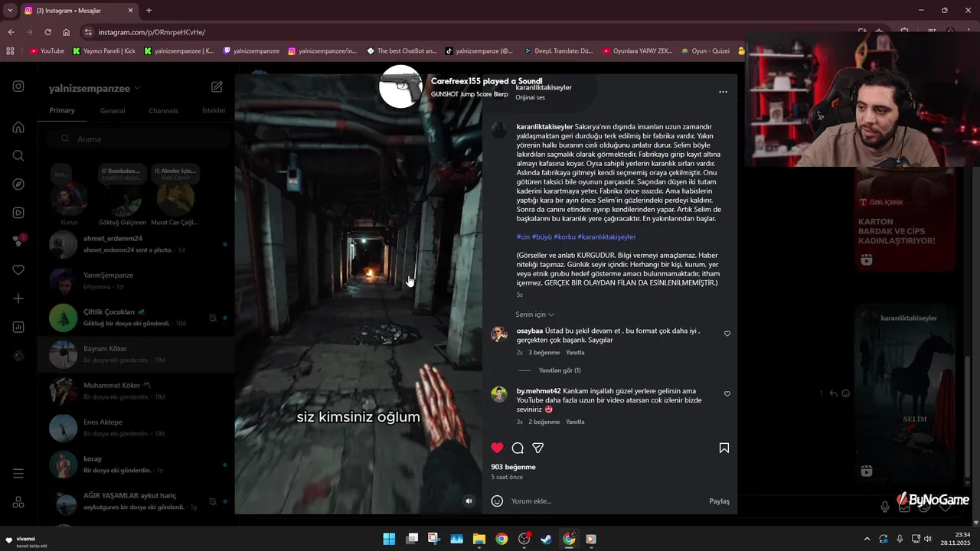Screen dimensions: 980x551
Task: Open Enes Aktepe conversation
Action: click(x=136, y=428)
